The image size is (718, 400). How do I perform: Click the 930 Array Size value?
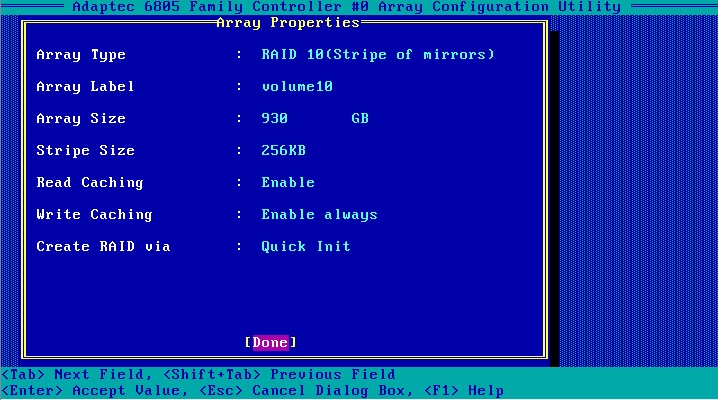pyautogui.click(x=275, y=119)
